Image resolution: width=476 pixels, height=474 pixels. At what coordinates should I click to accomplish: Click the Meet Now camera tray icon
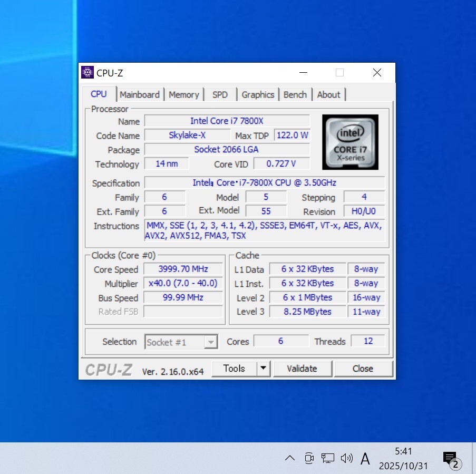309,458
